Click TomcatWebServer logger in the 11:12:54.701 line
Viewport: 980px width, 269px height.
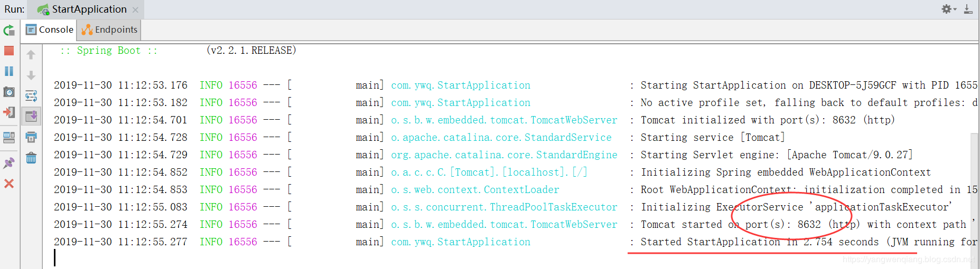pyautogui.click(x=504, y=120)
